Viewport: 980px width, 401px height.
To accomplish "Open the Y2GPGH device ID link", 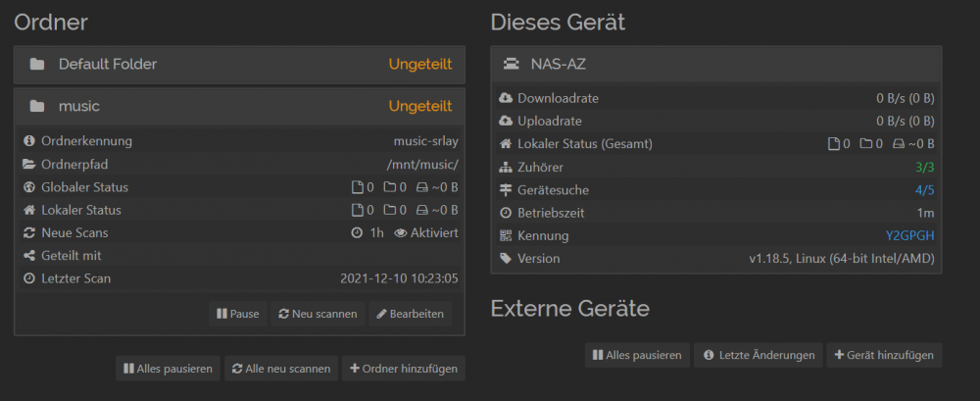I will coord(910,236).
